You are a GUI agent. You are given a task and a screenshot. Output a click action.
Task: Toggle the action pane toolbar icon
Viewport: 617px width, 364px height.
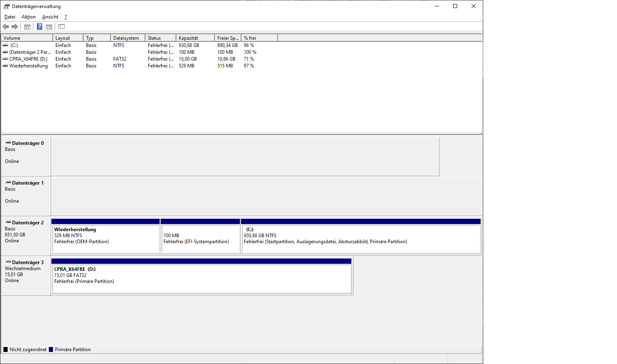pyautogui.click(x=49, y=27)
